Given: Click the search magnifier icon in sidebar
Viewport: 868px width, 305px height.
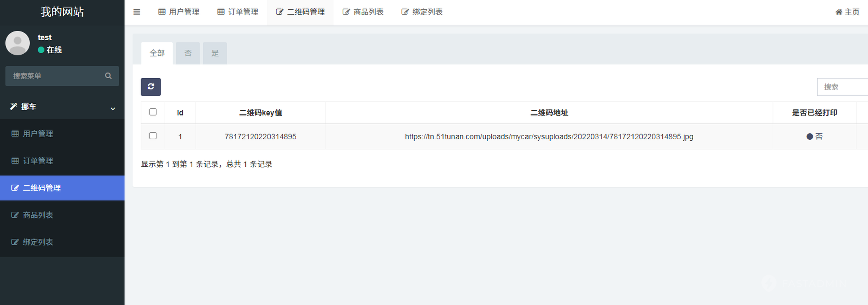Looking at the screenshot, I should (108, 76).
